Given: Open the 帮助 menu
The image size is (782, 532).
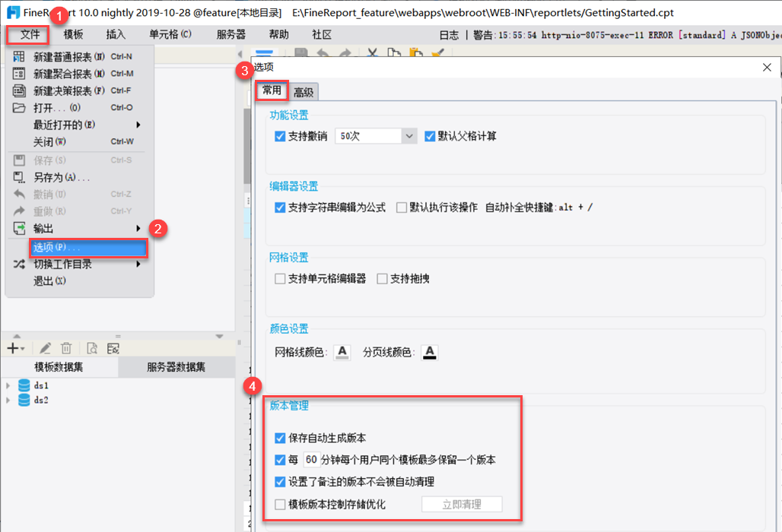Looking at the screenshot, I should (278, 34).
